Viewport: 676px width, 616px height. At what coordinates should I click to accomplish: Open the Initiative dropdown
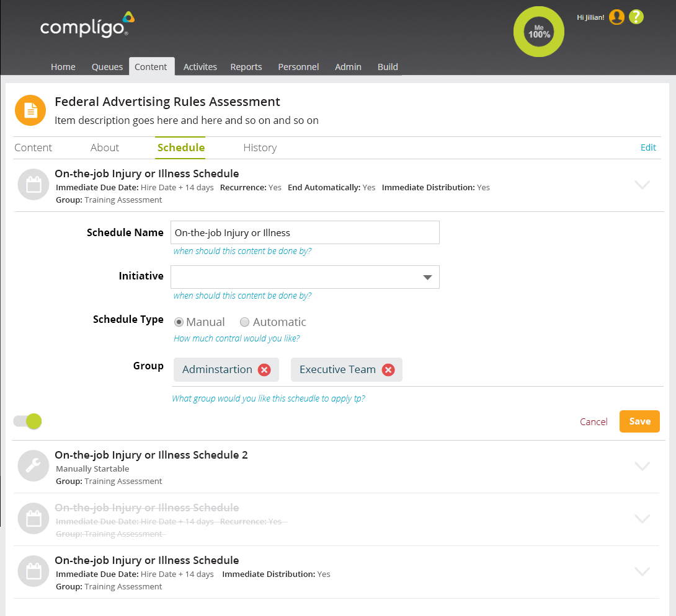(305, 277)
